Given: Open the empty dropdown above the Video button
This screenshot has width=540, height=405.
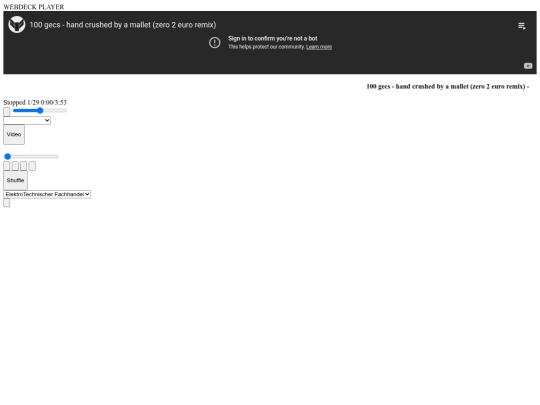Looking at the screenshot, I should point(27,120).
